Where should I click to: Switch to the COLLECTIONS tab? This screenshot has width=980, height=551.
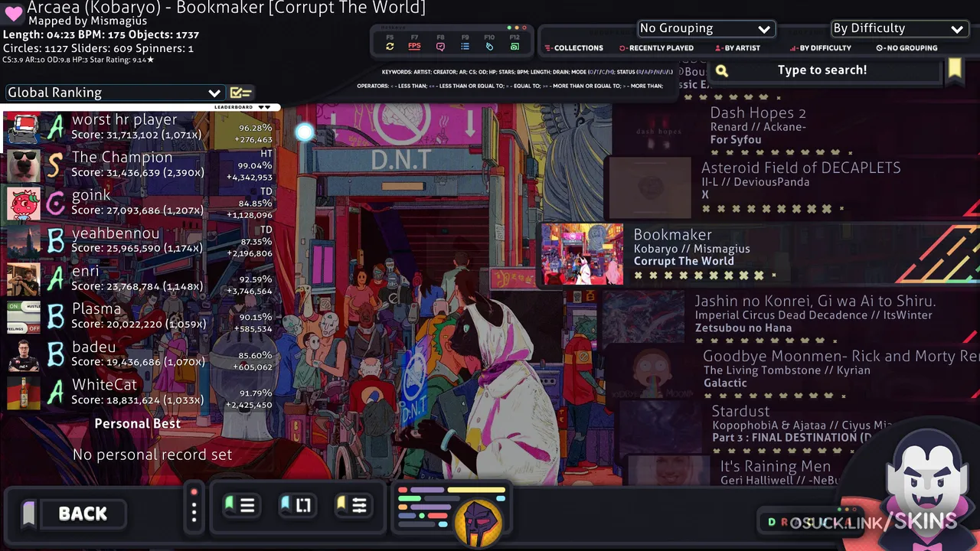tap(574, 47)
